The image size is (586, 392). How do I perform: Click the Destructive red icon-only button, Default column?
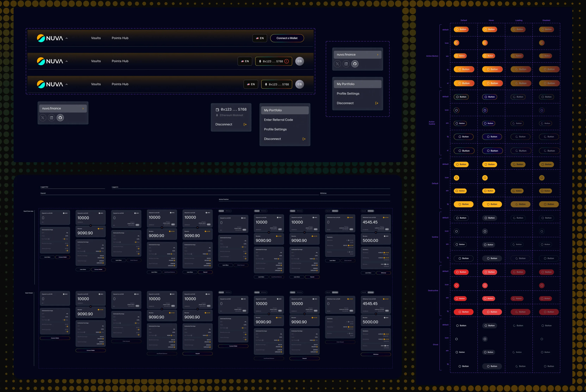coord(457,285)
